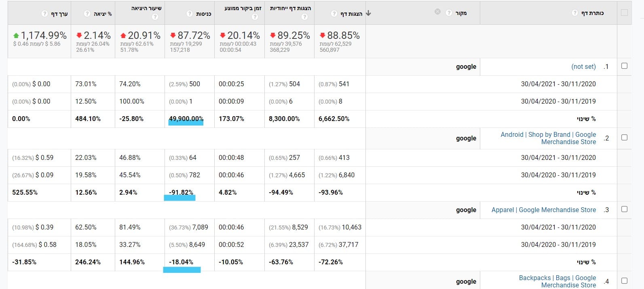Check the box for Apparel row
Screen dimensions: 644x289
(625, 209)
